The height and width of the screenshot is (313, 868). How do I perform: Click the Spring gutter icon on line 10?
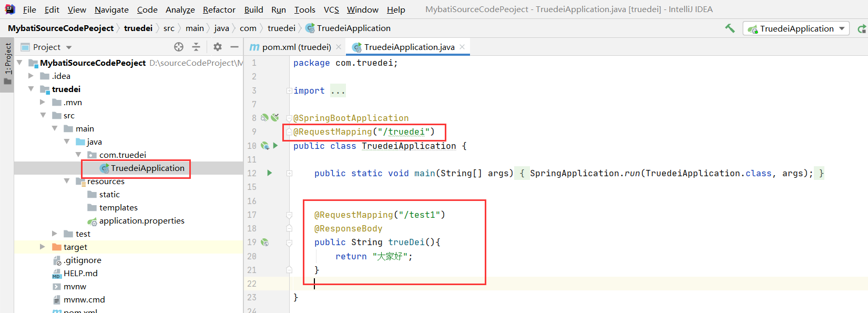pos(265,146)
